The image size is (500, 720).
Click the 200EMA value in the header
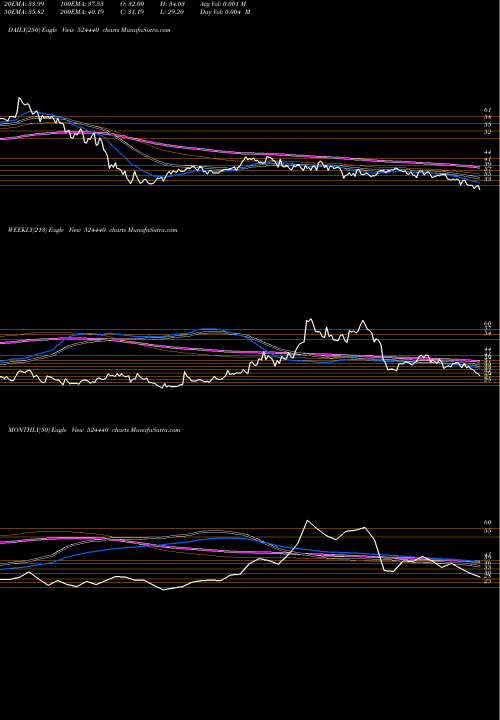click(x=96, y=12)
